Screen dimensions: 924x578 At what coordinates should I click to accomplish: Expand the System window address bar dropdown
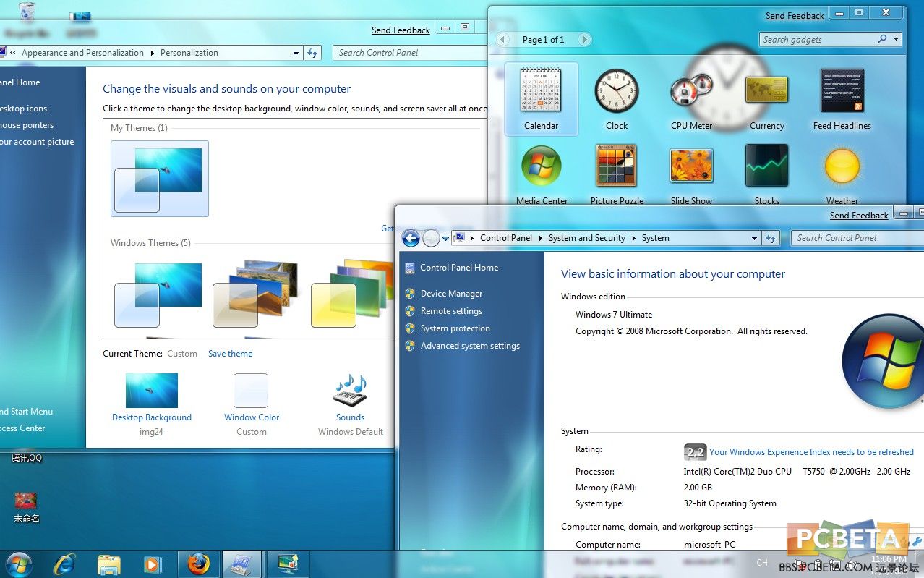(x=754, y=238)
